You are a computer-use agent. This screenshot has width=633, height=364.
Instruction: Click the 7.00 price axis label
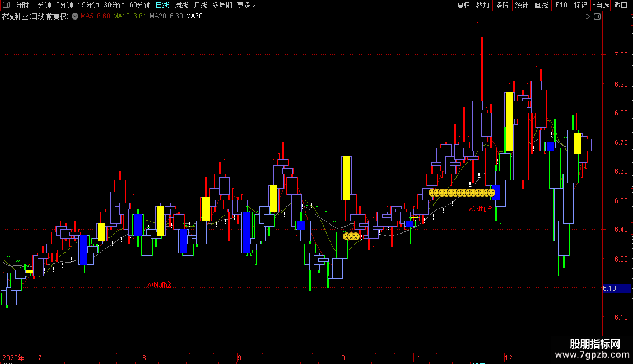click(x=621, y=55)
